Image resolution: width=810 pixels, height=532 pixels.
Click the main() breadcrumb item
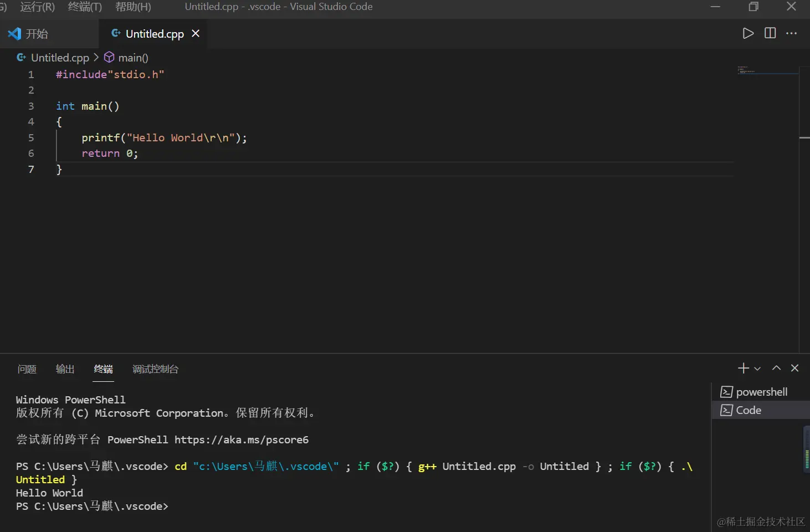tap(133, 58)
